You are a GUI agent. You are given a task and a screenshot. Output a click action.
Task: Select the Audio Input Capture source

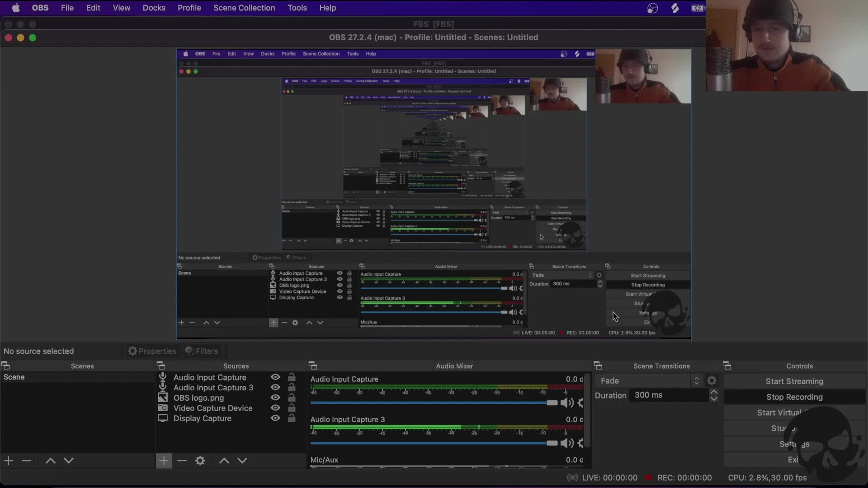(x=210, y=377)
